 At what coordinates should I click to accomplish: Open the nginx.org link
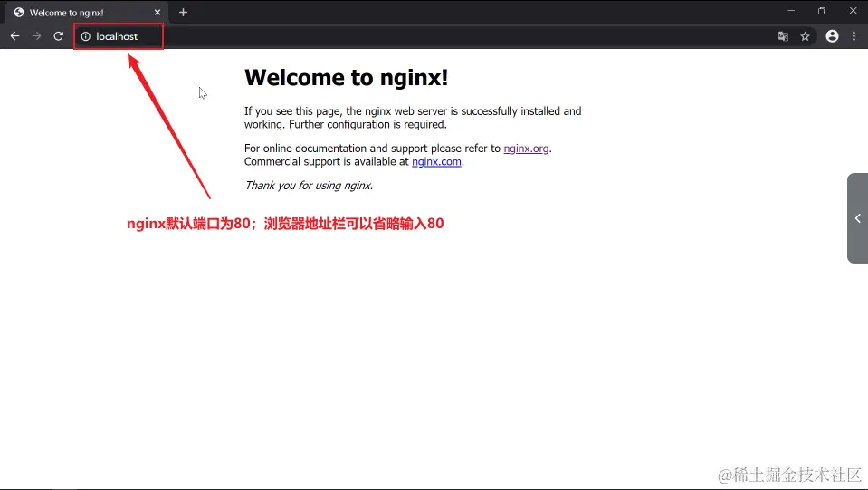pyautogui.click(x=526, y=149)
